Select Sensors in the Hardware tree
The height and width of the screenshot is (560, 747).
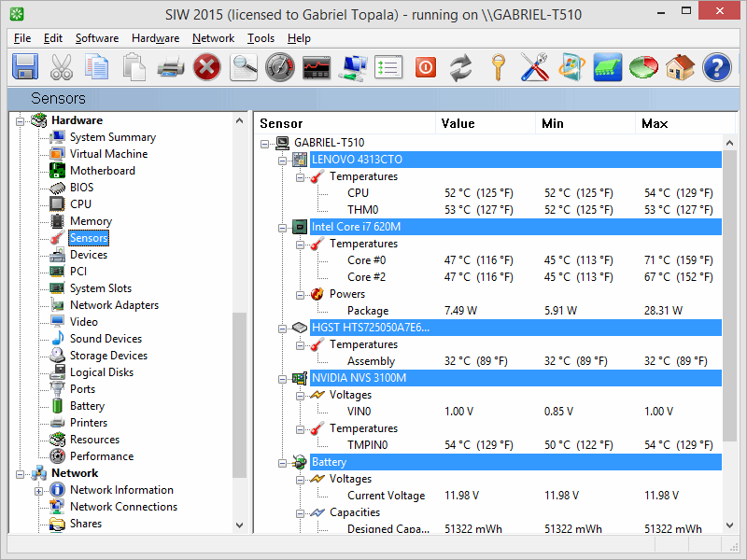88,237
